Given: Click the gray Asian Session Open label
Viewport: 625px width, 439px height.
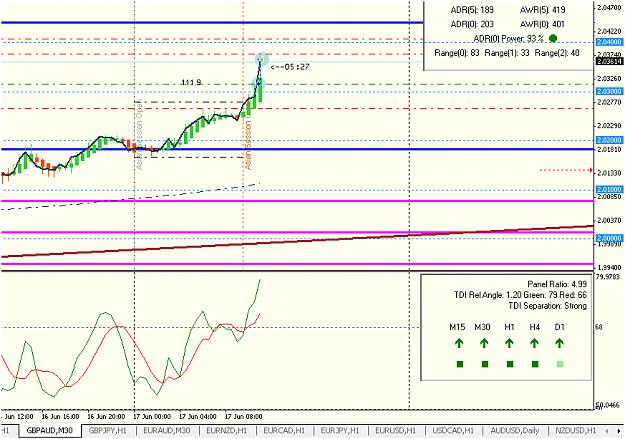Looking at the screenshot, I should coord(139,134).
